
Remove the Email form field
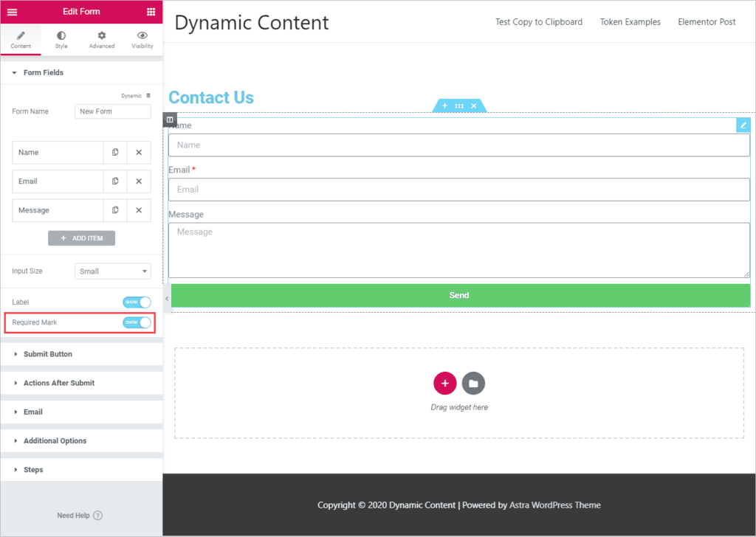(139, 181)
